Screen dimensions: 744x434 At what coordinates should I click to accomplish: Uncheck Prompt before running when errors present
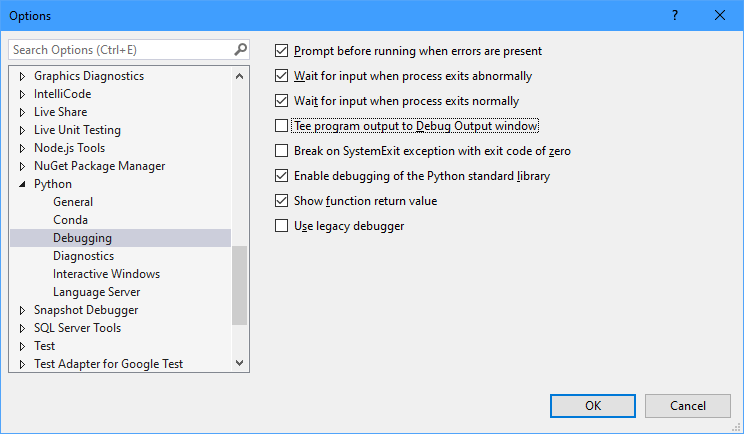281,50
